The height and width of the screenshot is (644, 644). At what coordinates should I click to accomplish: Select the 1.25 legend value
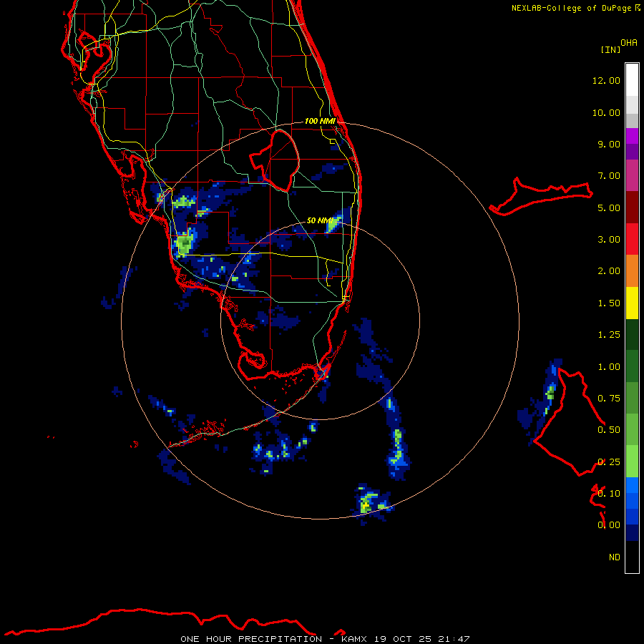point(609,335)
